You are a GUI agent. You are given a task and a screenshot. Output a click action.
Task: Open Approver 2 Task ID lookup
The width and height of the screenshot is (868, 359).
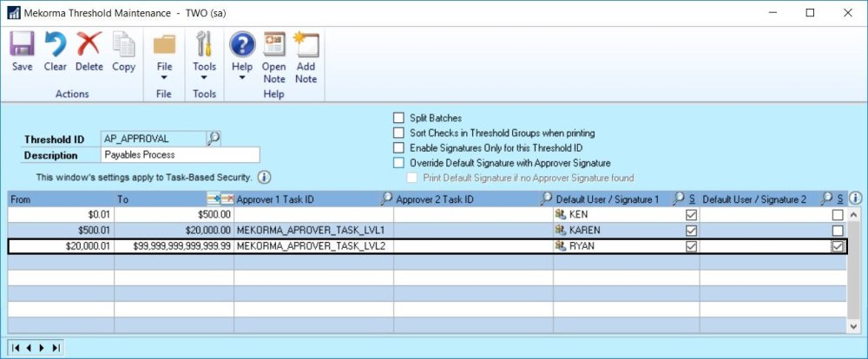pyautogui.click(x=546, y=199)
